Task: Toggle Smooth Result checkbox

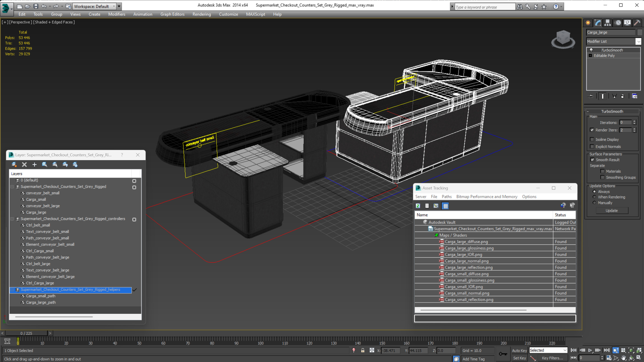Action: point(592,160)
